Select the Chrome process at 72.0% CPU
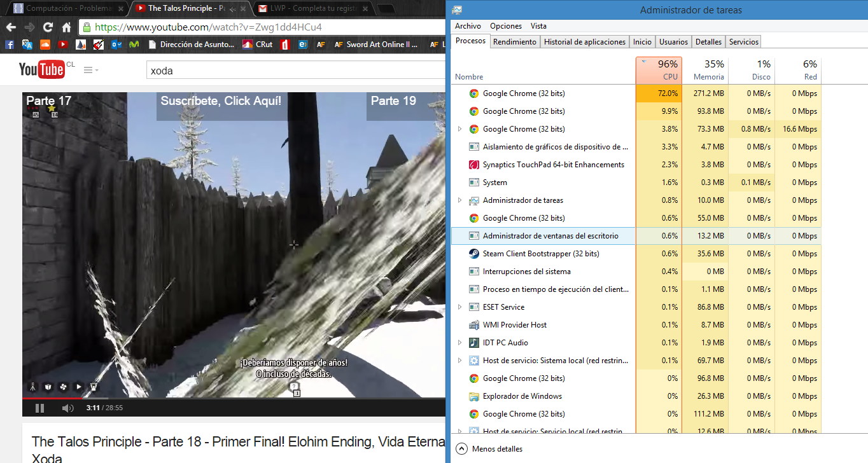The image size is (868, 463). pyautogui.click(x=636, y=93)
